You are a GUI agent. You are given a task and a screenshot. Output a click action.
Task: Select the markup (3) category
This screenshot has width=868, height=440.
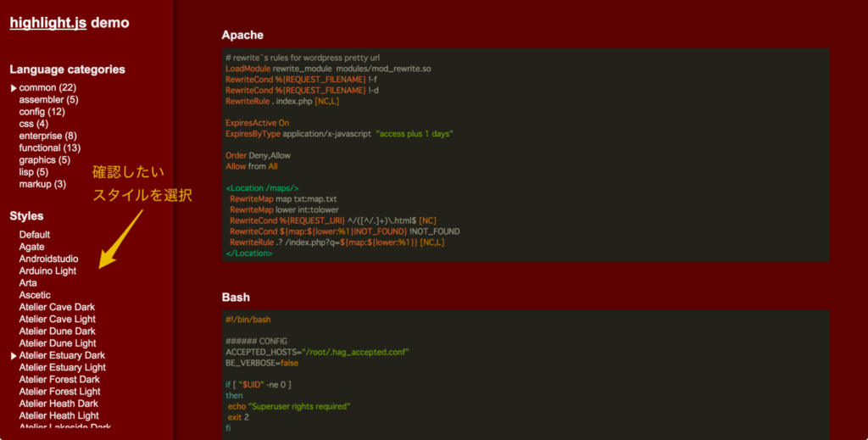coord(42,184)
